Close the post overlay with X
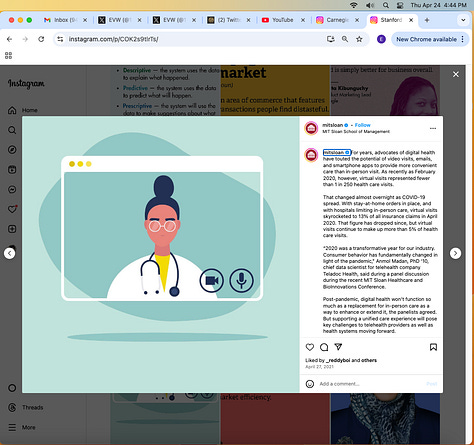This screenshot has width=474, height=445. pyautogui.click(x=456, y=74)
